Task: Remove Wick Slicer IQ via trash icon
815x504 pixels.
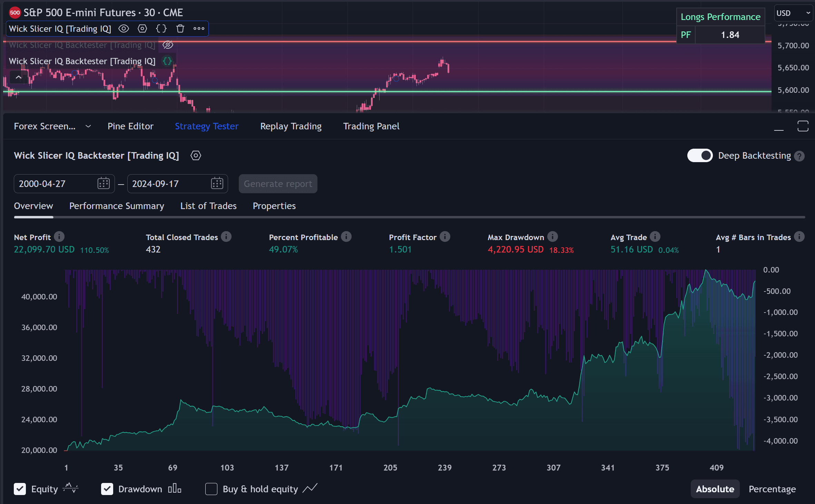Action: pos(180,29)
